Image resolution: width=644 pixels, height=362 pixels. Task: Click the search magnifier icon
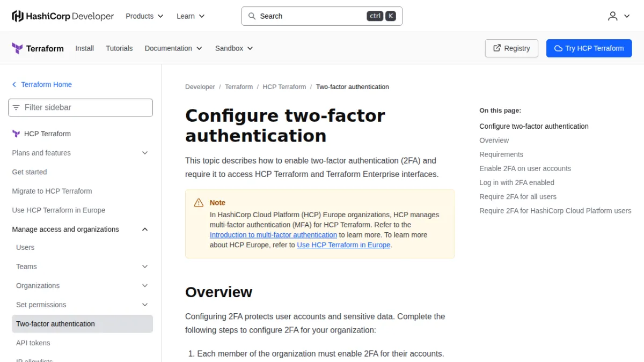252,16
